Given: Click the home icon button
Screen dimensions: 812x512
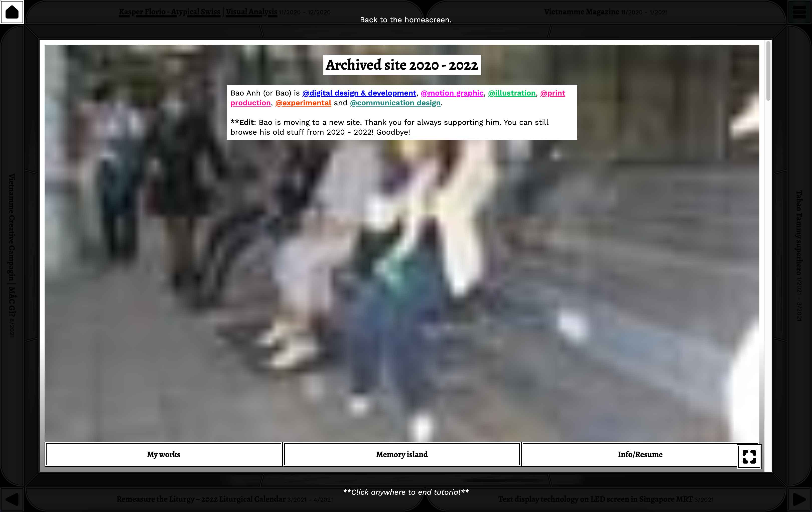Looking at the screenshot, I should point(12,12).
